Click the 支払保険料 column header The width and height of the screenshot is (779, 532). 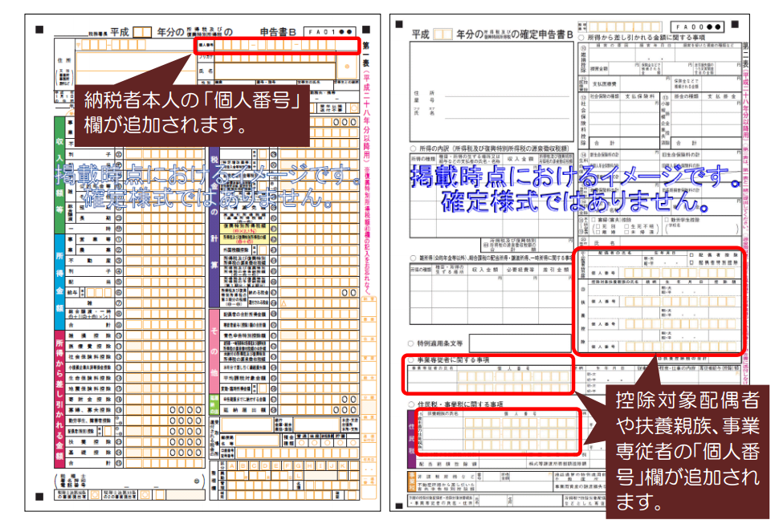[x=640, y=96]
